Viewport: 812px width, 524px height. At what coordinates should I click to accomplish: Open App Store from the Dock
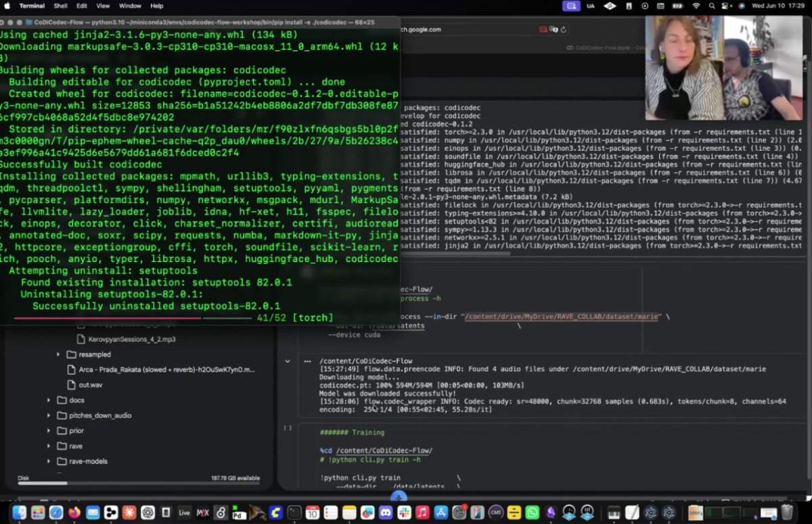tap(441, 512)
